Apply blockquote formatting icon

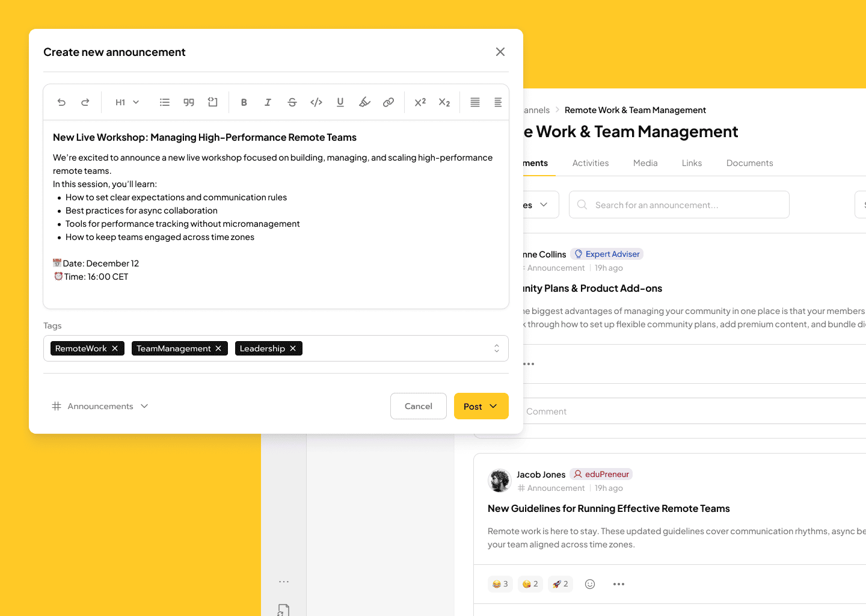(x=189, y=102)
